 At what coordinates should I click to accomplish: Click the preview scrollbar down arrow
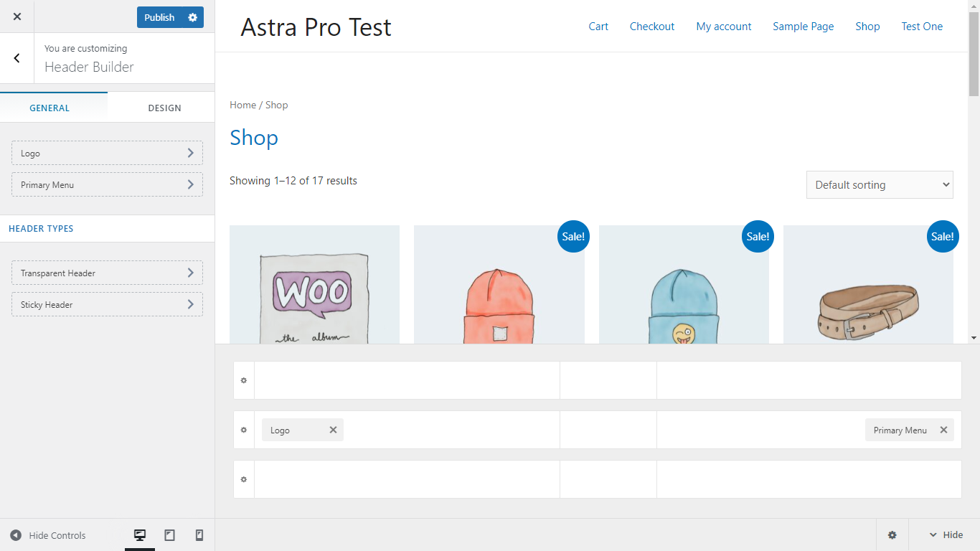click(x=974, y=337)
